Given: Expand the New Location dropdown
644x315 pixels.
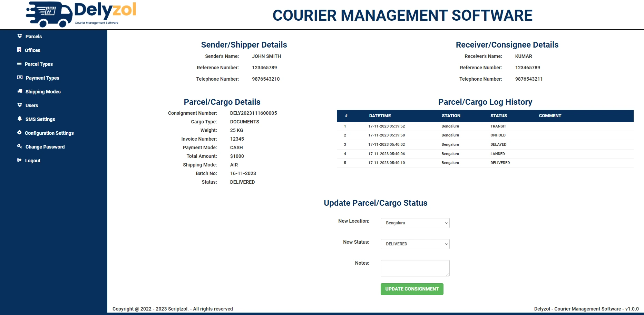Looking at the screenshot, I should coord(415,223).
